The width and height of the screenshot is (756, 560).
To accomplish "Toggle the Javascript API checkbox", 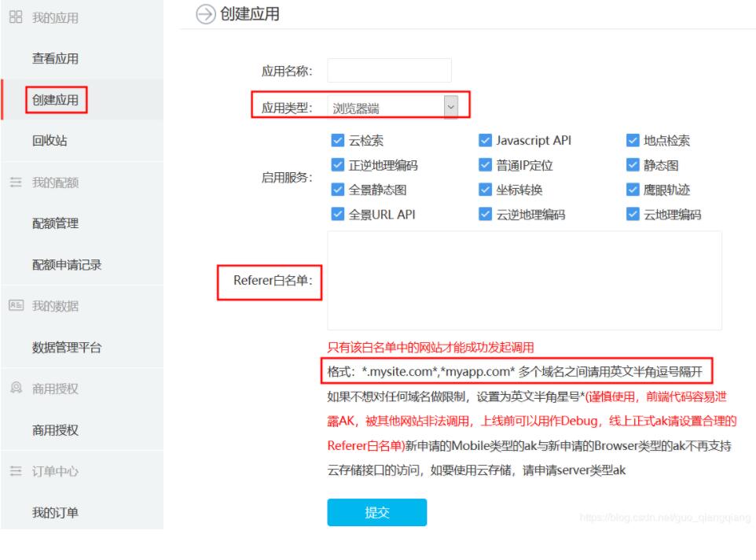I will click(485, 141).
